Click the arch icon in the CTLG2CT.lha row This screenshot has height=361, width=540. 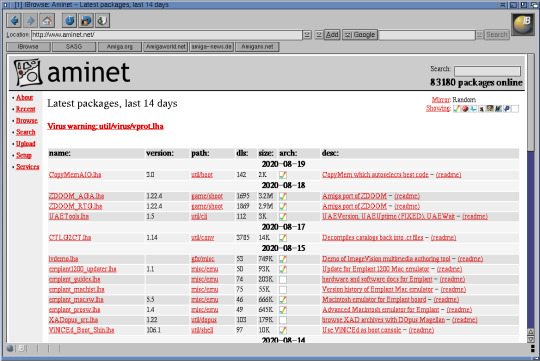(x=283, y=238)
